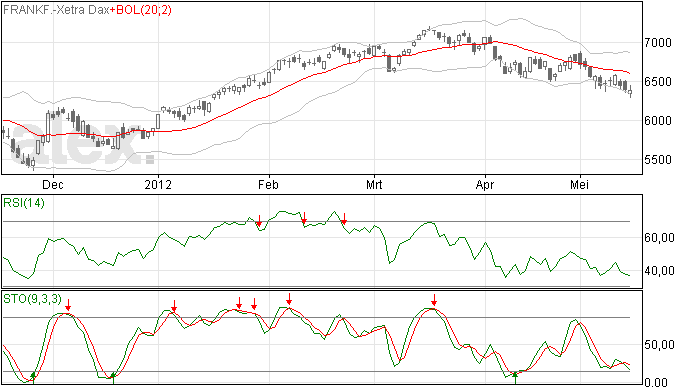Select the Mei label on time axis

click(x=580, y=185)
